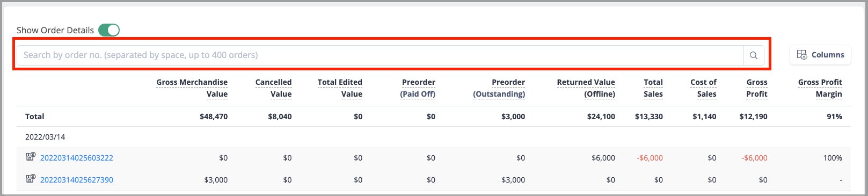The height and width of the screenshot is (196, 868).
Task: Select the 2022/03/14 date group row
Action: coord(434,137)
